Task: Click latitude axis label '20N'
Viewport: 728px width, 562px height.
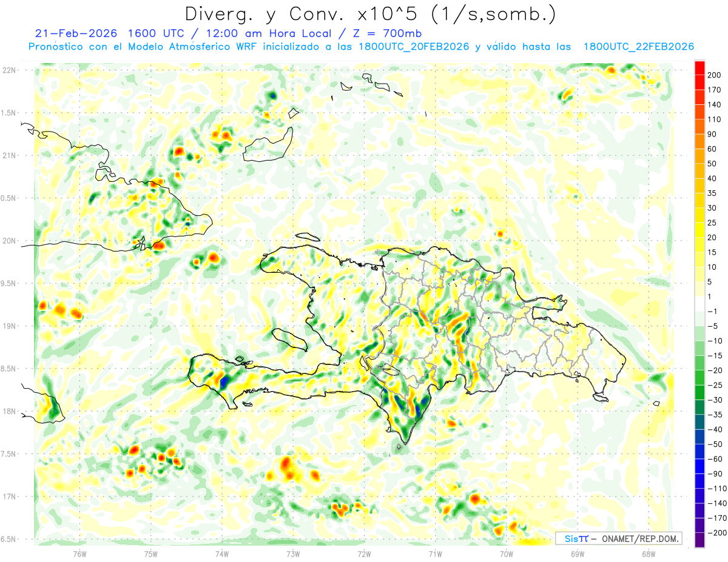Action: click(10, 241)
